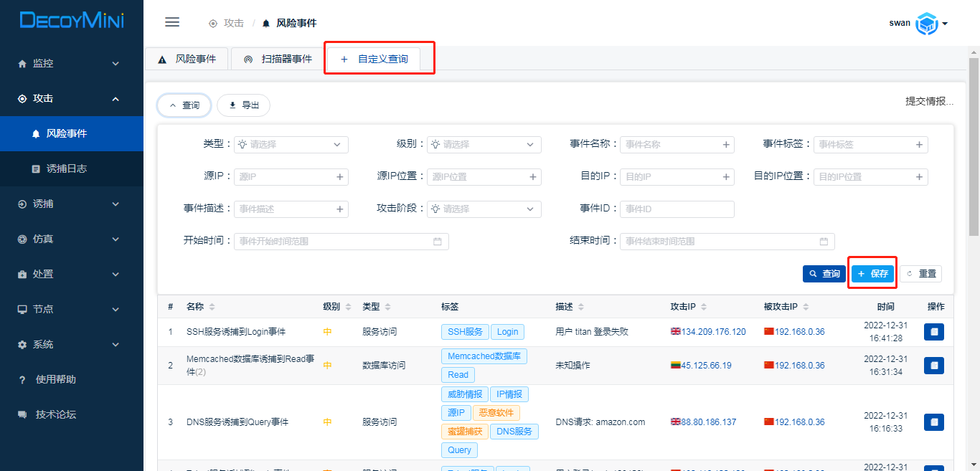Click the 事件ID input field
The image size is (980, 471).
click(x=677, y=209)
